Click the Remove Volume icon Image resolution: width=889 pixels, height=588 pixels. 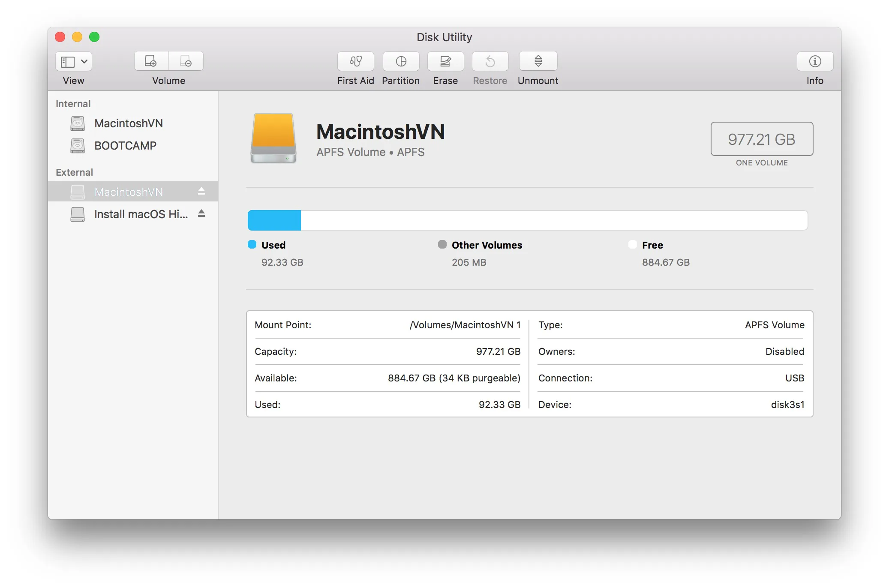point(186,61)
